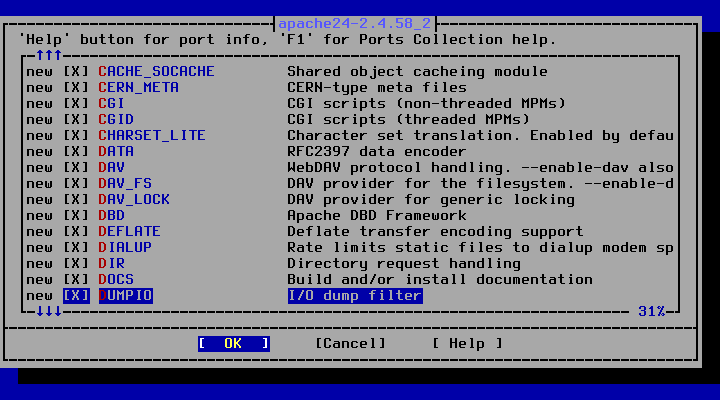Click 'CGI scripts (threaded MPMs)' description

coord(409,119)
